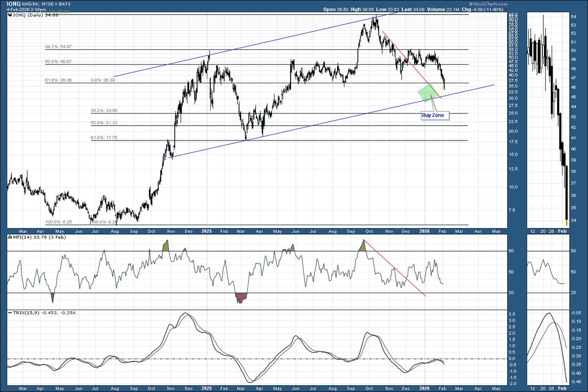Click the IONQ ticker symbol in header

14,3
